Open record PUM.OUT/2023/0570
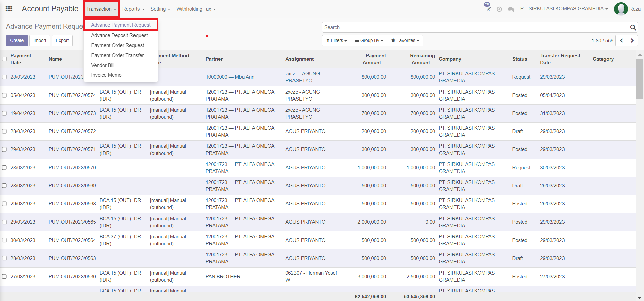The image size is (644, 301). [x=72, y=168]
